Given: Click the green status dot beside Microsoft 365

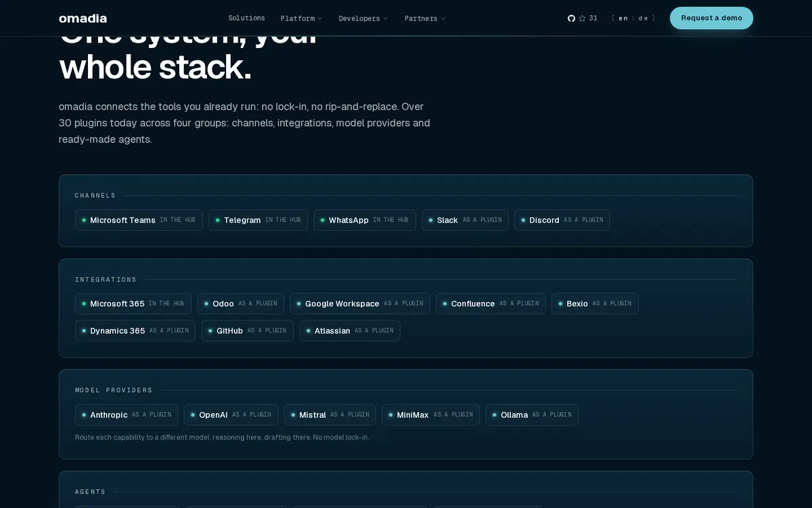Looking at the screenshot, I should click(84, 303).
